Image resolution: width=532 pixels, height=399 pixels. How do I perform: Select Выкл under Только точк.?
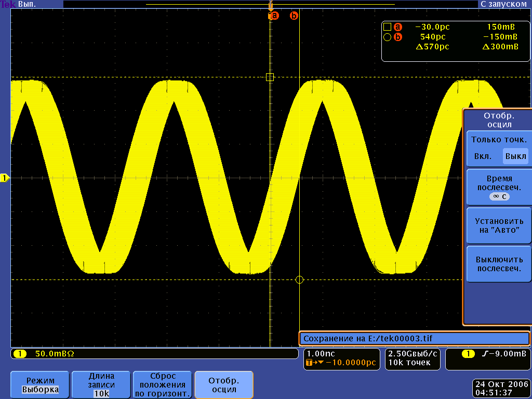pos(515,156)
